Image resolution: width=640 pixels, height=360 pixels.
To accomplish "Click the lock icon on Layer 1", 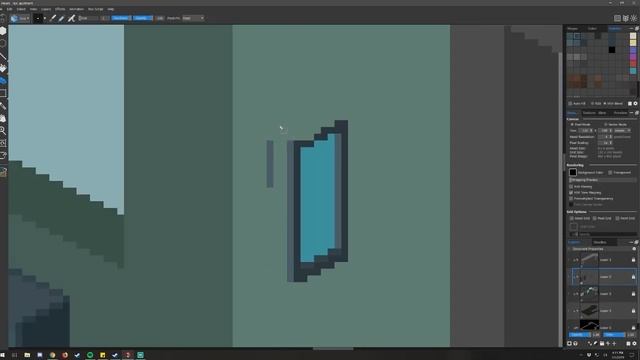I will coord(633,260).
